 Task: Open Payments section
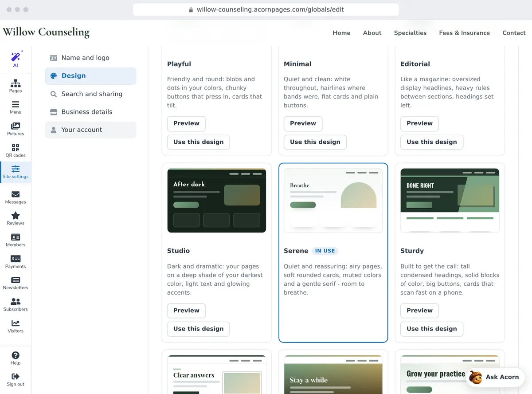tap(16, 262)
